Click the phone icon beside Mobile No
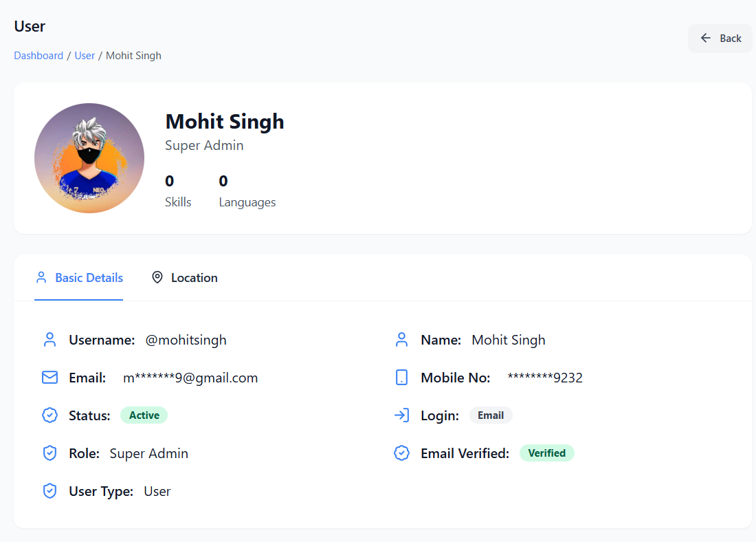756x542 pixels. tap(401, 378)
